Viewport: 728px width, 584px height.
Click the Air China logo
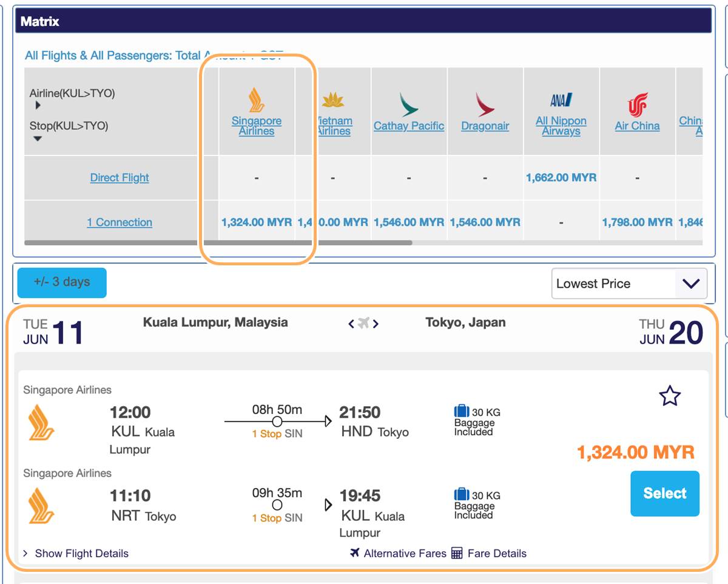click(x=637, y=104)
